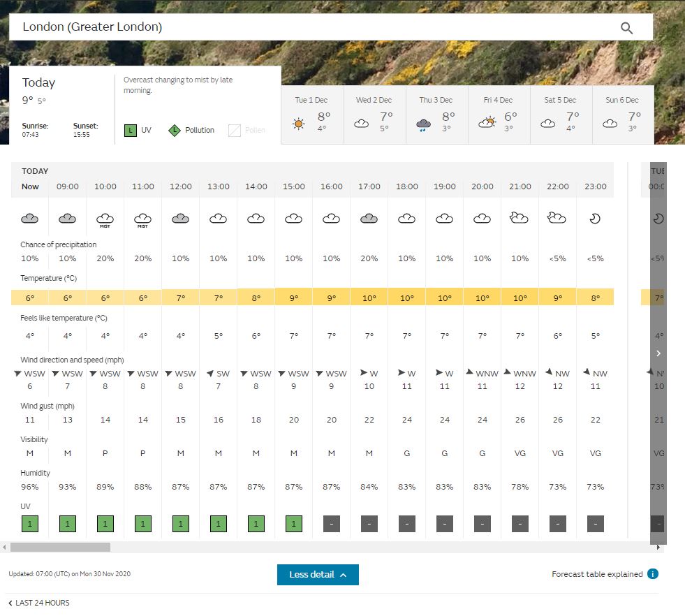Screen dimensions: 685x616
Task: Click the clear night moon icon at 23:00
Action: pos(595,218)
